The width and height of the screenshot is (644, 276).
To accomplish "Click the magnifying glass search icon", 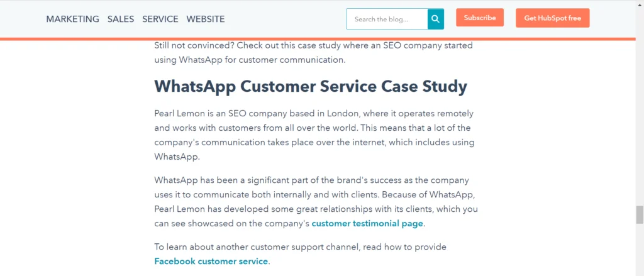I will [435, 19].
